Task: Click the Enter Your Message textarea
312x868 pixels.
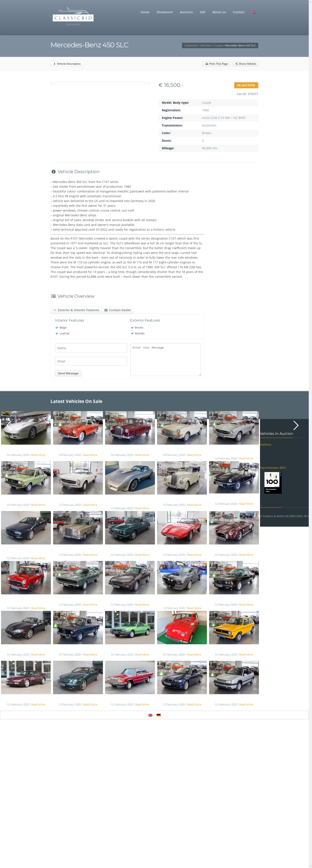Action: pos(166,360)
